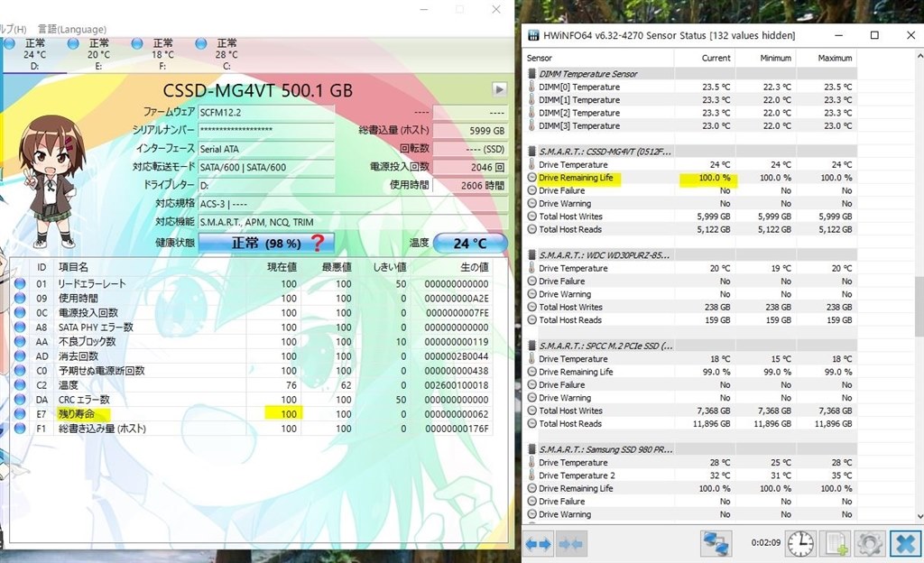924x563 pixels.
Task: Select S.M.A.R.T.: CSSD-MG4VT group header
Action: pos(690,152)
